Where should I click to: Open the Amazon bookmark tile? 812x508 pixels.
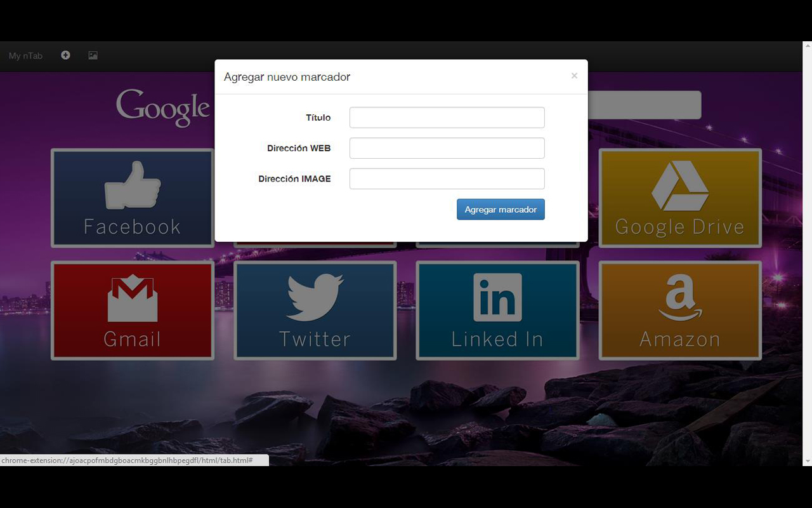click(x=680, y=311)
